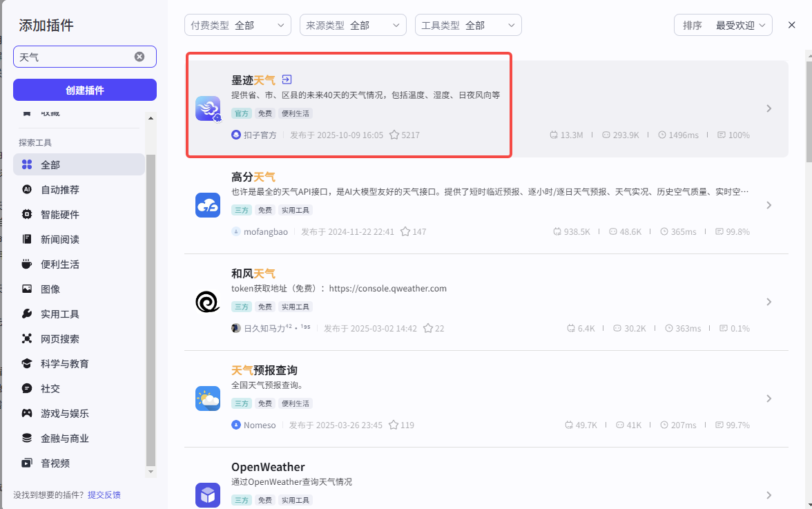
Task: Select the 图像 category icon in sidebar
Action: [28, 289]
